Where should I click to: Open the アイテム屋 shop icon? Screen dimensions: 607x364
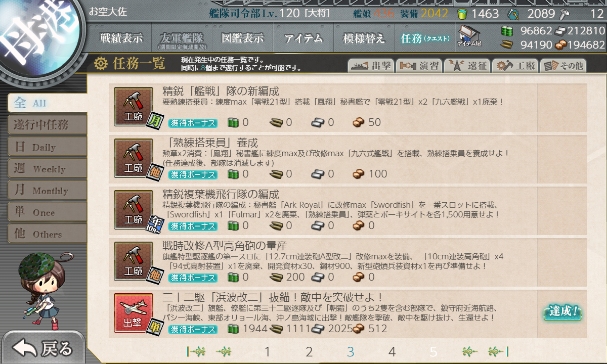[x=469, y=36]
